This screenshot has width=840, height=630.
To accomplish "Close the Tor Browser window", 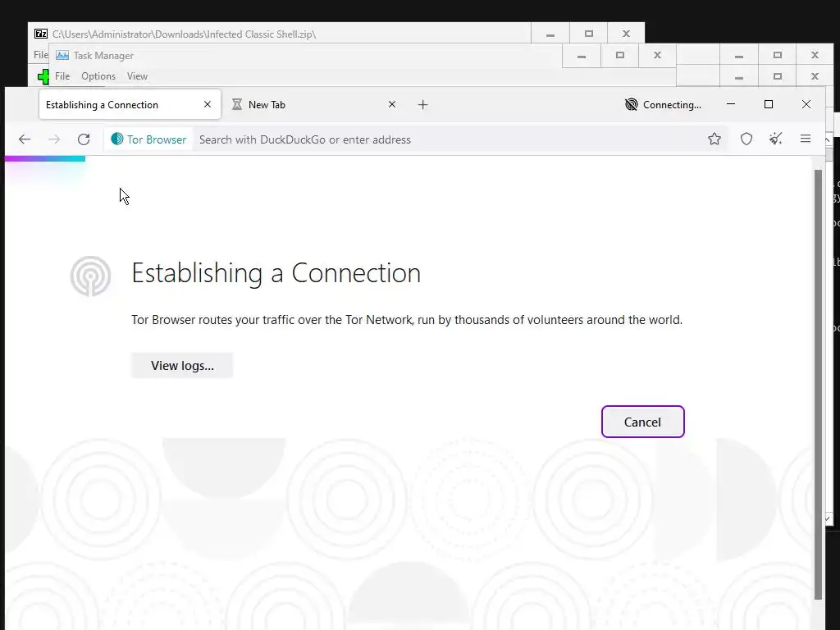I will [806, 104].
